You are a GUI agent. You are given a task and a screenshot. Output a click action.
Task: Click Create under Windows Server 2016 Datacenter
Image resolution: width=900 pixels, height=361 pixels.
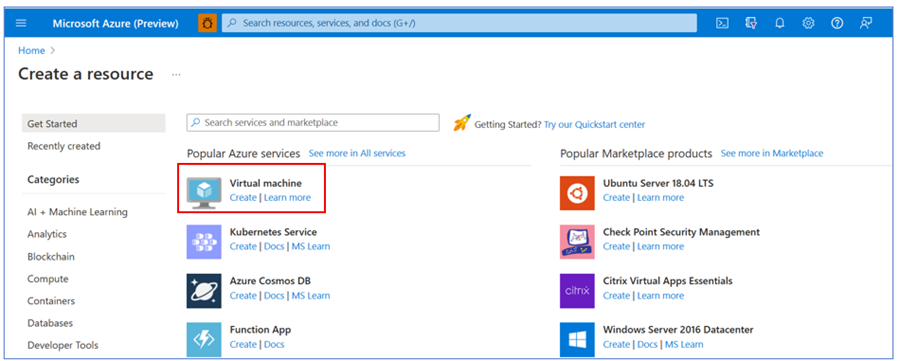(616, 344)
